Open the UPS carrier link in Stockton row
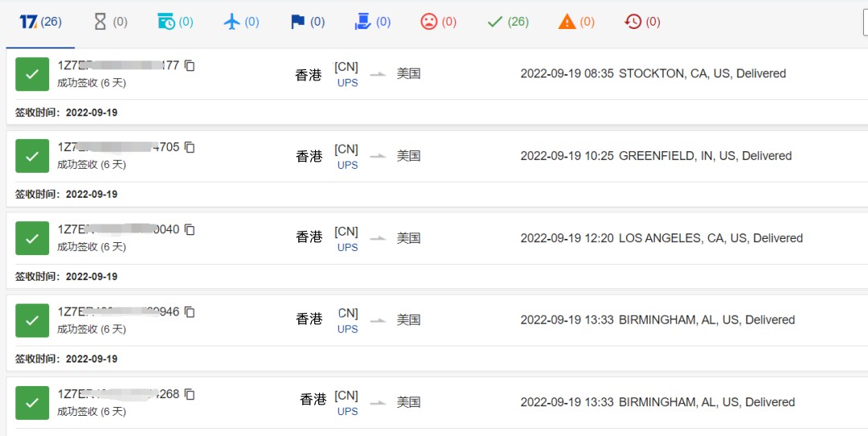Image resolution: width=868 pixels, height=436 pixels. coord(347,83)
